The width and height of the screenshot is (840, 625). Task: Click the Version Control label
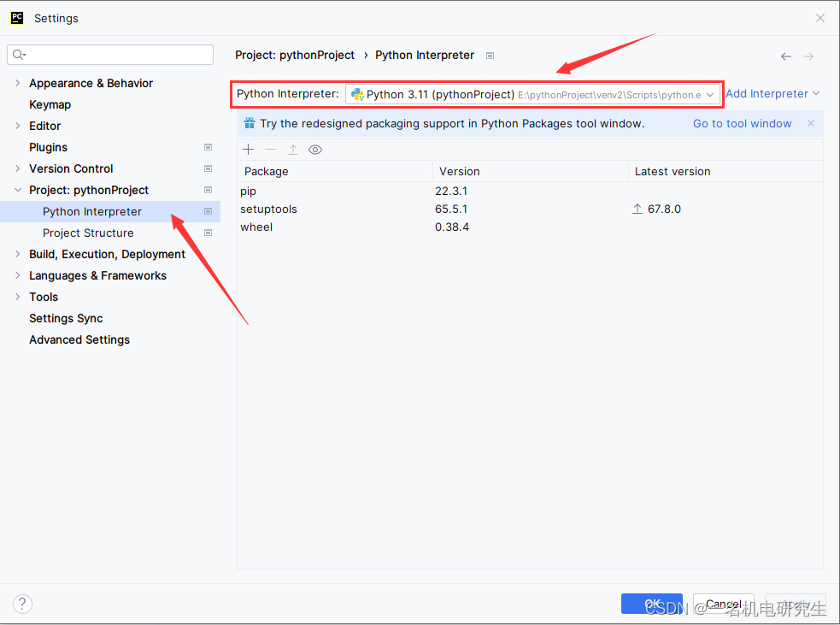point(71,168)
